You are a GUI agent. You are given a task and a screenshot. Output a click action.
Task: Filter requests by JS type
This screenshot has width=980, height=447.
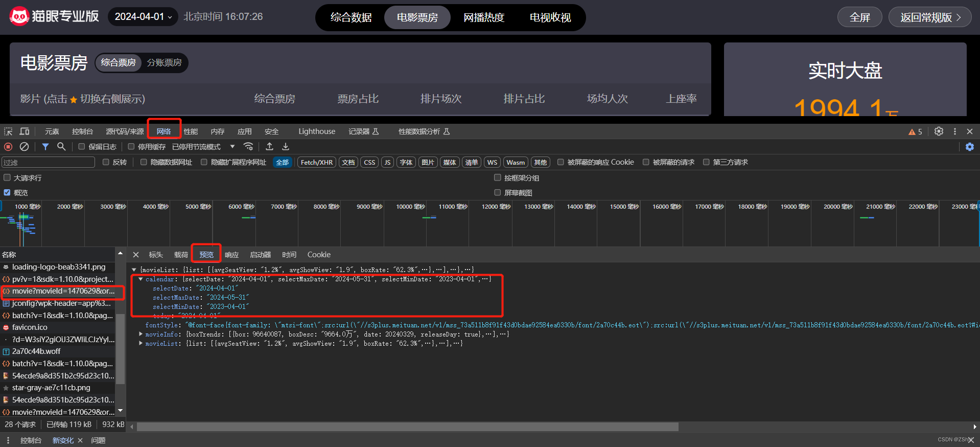pos(387,162)
